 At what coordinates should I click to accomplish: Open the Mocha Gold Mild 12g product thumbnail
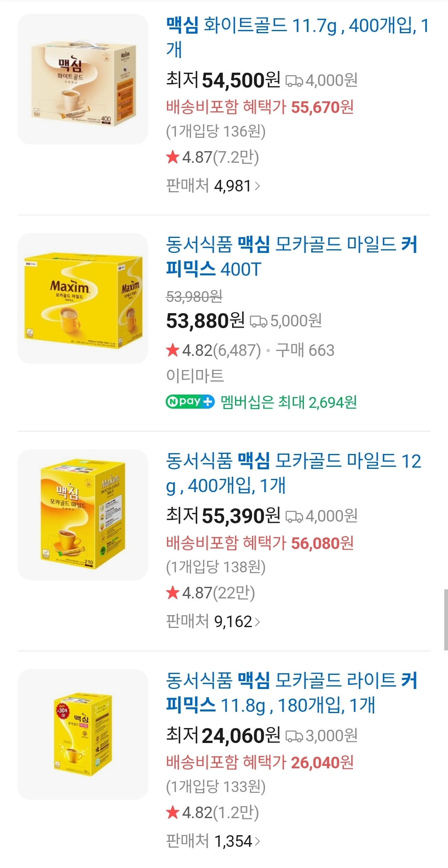tap(83, 515)
